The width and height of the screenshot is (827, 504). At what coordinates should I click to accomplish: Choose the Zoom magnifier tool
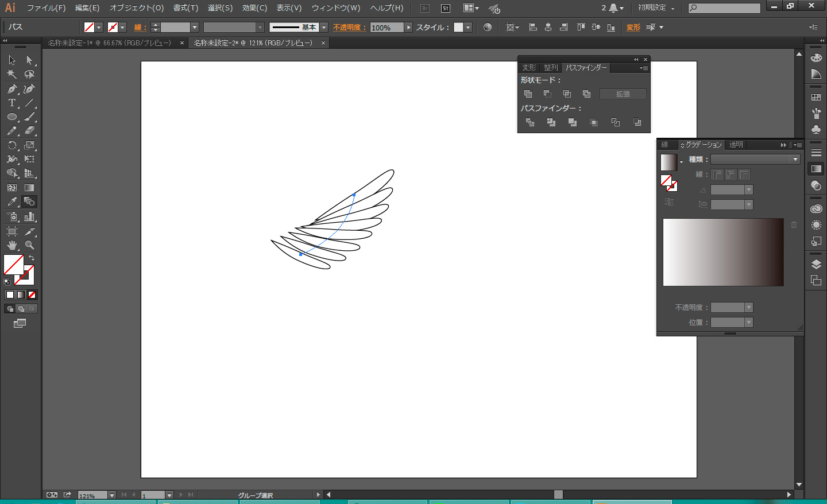[x=29, y=245]
